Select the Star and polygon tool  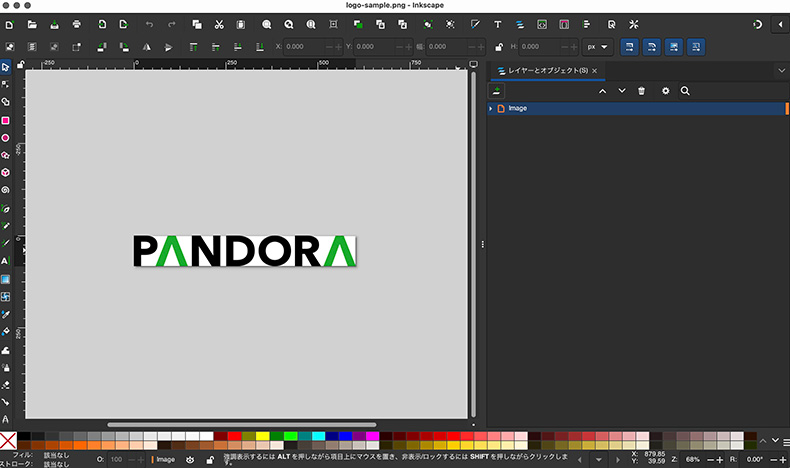(6, 155)
